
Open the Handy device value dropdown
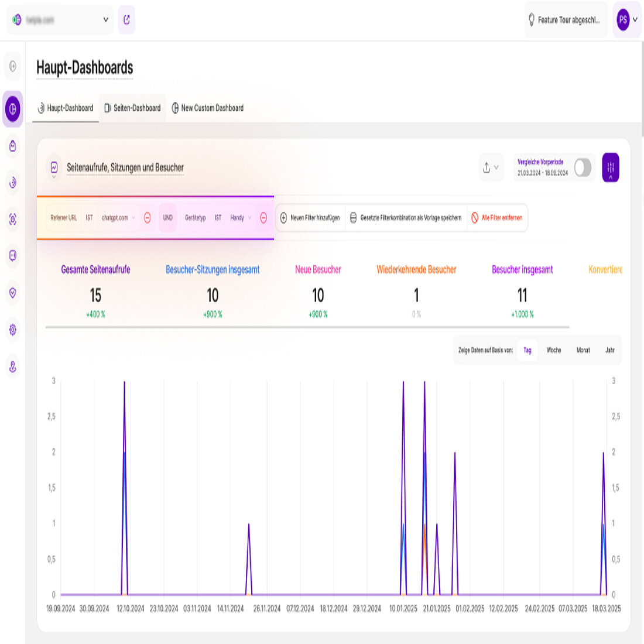click(x=248, y=218)
